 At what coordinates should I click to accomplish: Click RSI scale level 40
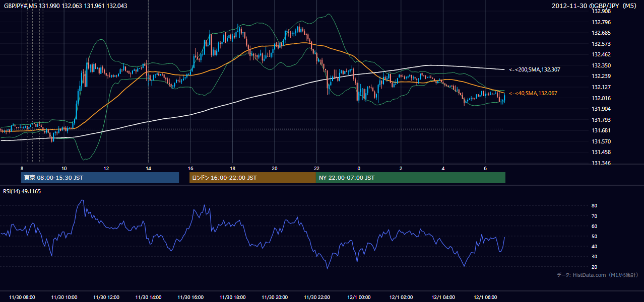pos(595,246)
